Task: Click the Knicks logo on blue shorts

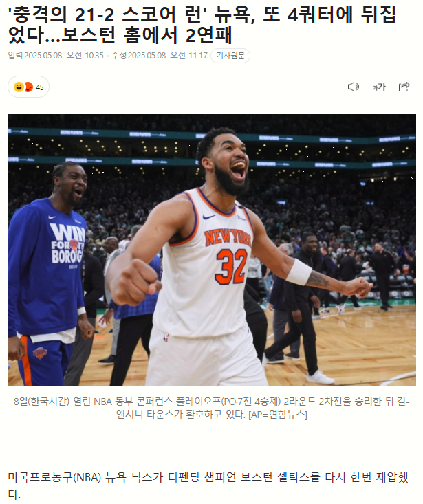Action: click(x=40, y=353)
